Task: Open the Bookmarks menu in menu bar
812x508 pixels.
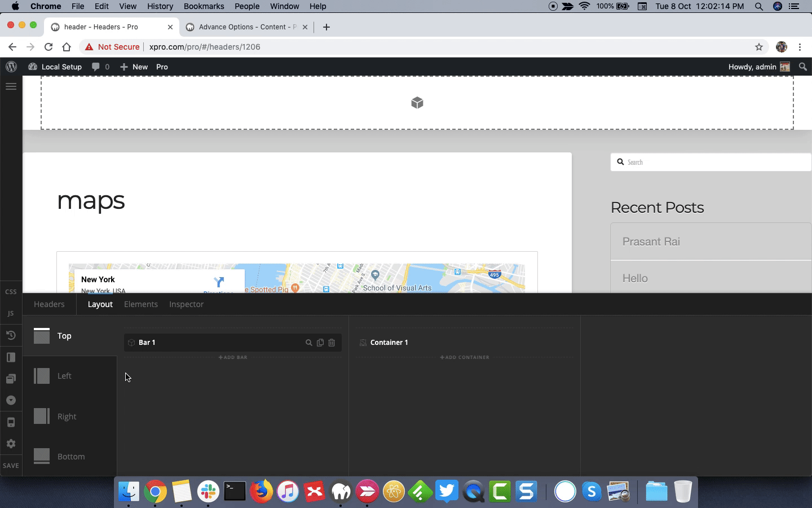Action: pyautogui.click(x=204, y=6)
